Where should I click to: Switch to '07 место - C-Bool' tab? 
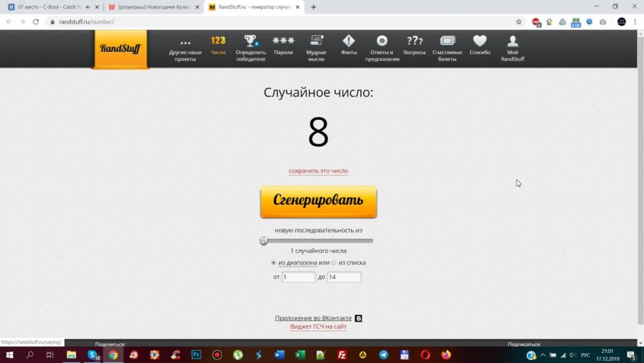coord(50,7)
